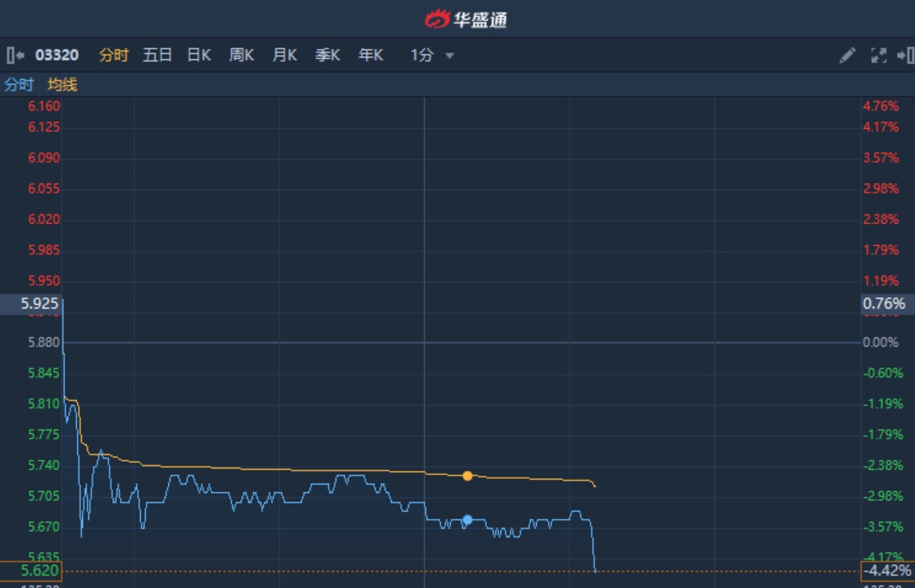Toggle the 均线 average line legend
915x588 pixels.
click(62, 84)
